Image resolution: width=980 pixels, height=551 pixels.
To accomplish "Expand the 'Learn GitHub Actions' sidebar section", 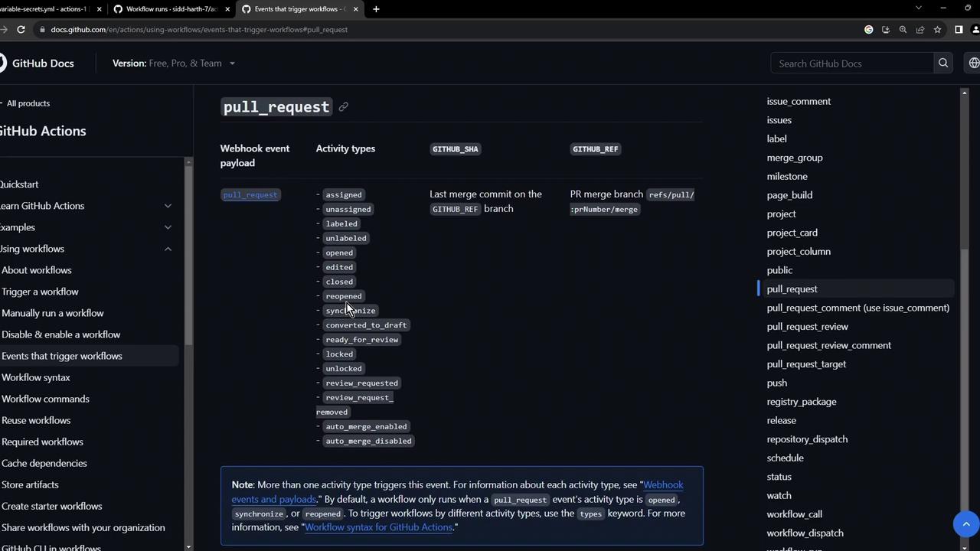I will click(x=168, y=206).
